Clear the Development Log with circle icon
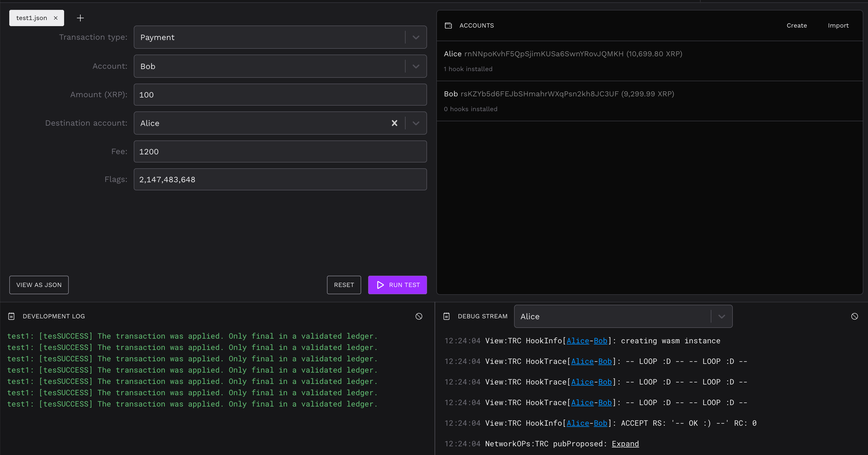Viewport: 868px width, 455px height. click(419, 316)
